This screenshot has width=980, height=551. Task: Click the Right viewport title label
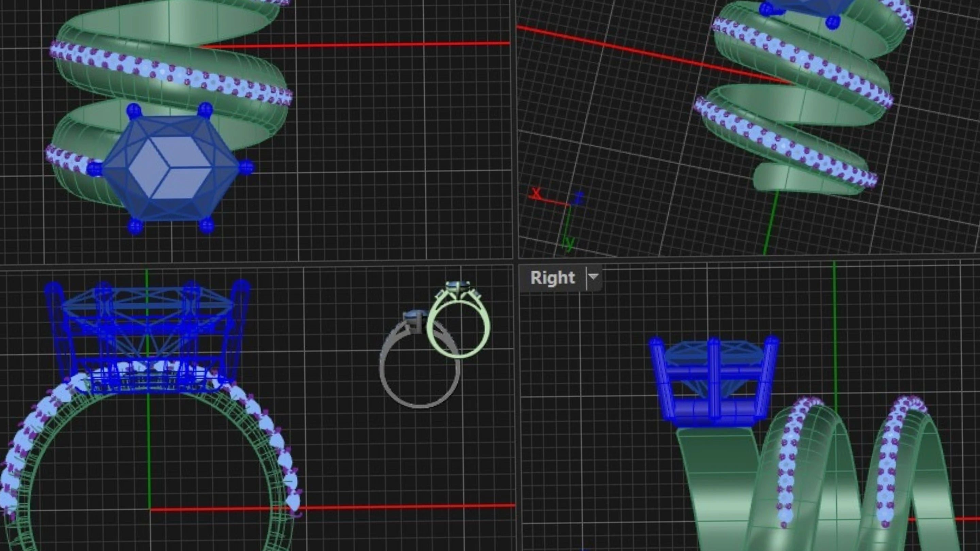coord(552,278)
